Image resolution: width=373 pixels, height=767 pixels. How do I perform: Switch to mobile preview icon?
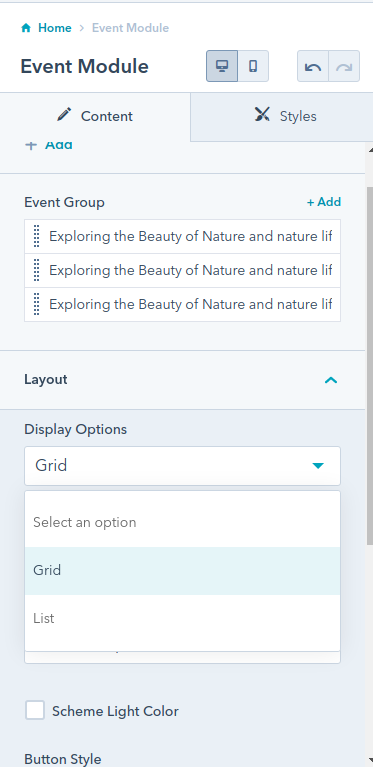(253, 66)
